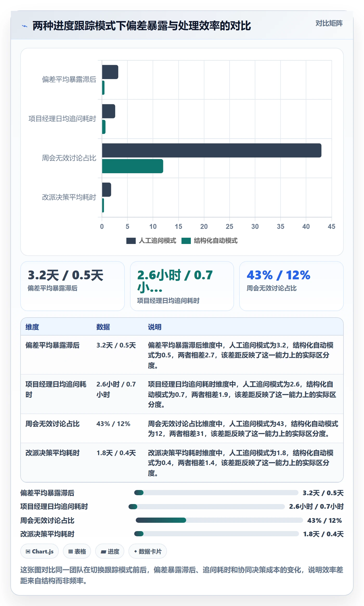The image size is (364, 606).
Task: Click progress value 2.6小时 / 0.7小时
Action: [316, 506]
